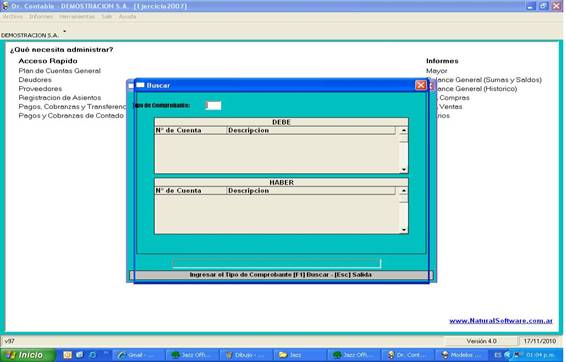Open the Archivo menu
Screen dimensions: 566x362
click(x=13, y=17)
